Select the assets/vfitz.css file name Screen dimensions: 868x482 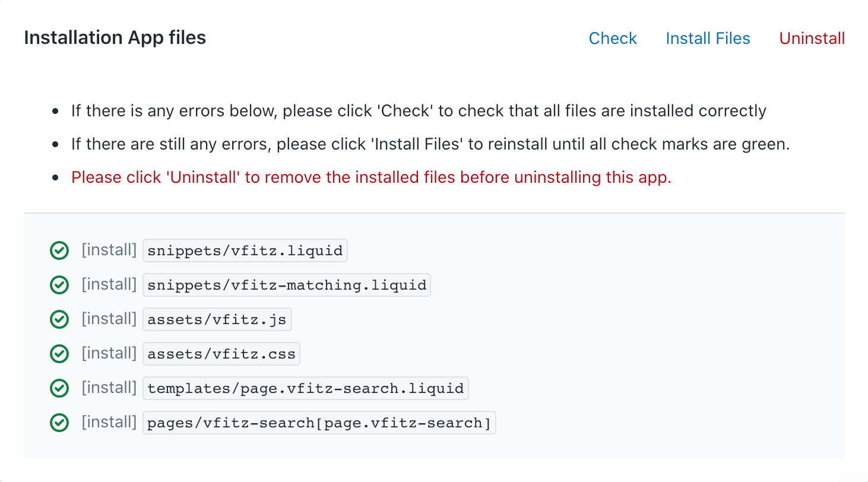[x=221, y=354]
